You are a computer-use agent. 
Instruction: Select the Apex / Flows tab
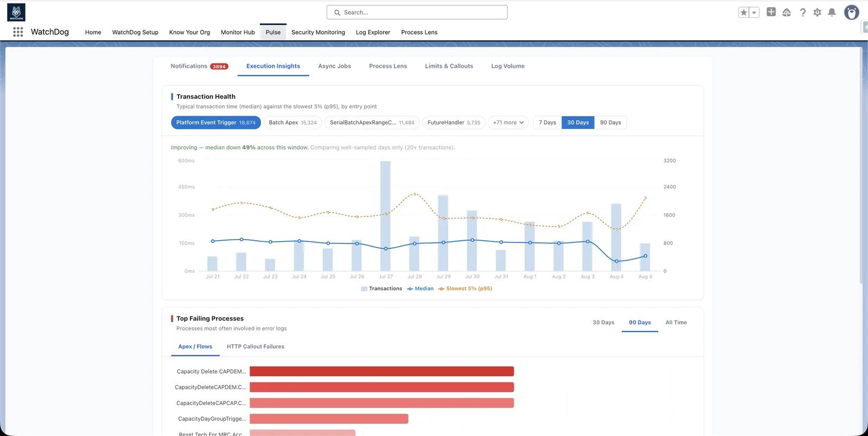(x=195, y=347)
